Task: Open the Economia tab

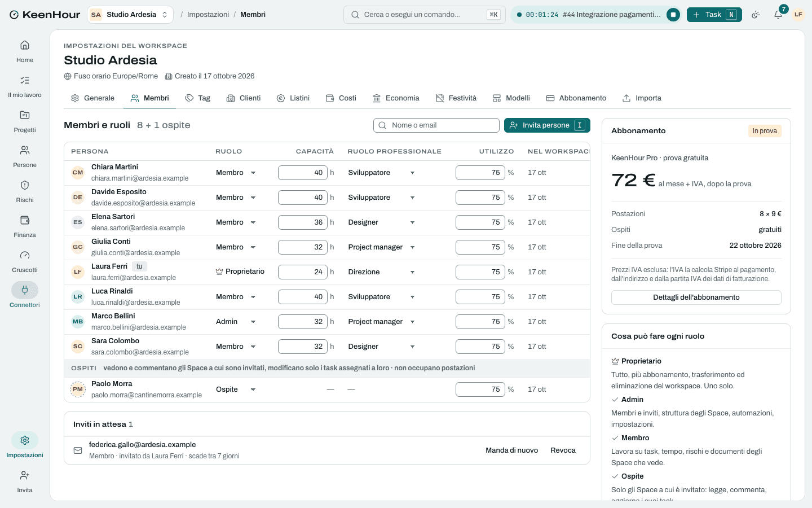Action: 396,98
